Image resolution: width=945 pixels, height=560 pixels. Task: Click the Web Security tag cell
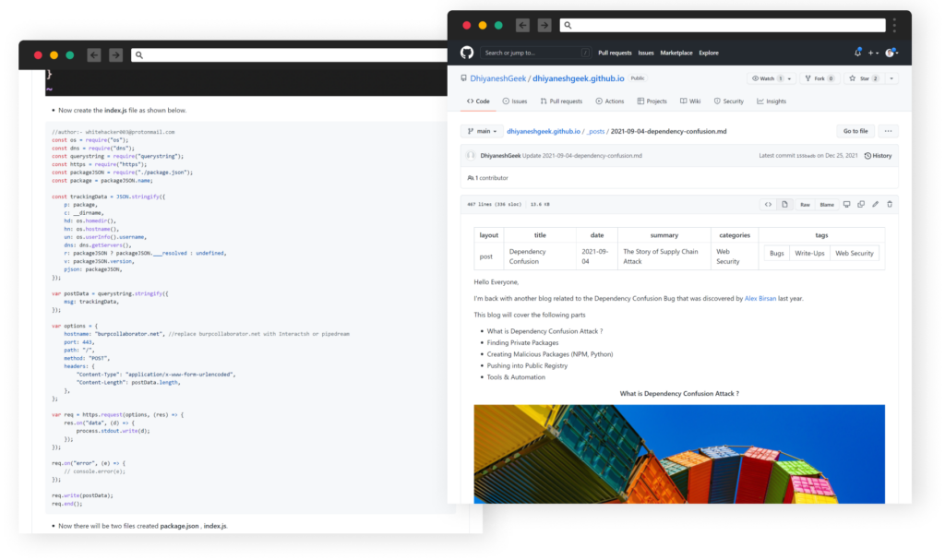pyautogui.click(x=854, y=253)
